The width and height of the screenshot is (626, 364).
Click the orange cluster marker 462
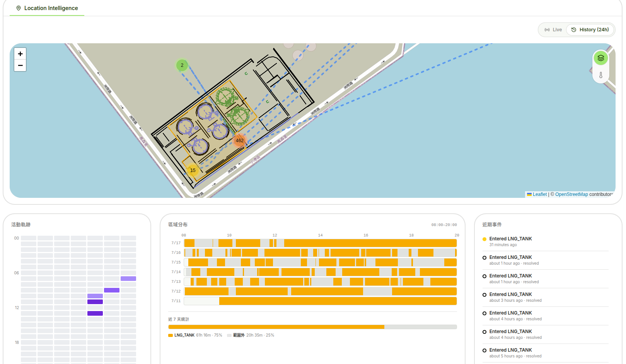coord(240,140)
